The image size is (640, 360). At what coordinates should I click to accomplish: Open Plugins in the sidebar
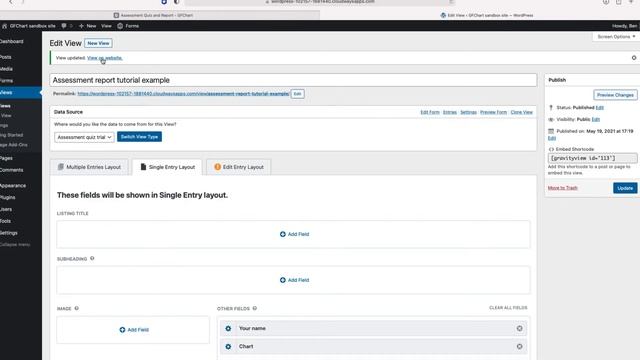(x=8, y=198)
